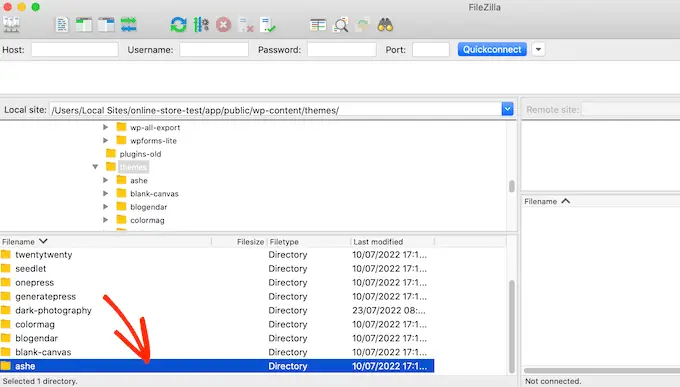Open the Local site path dropdown
Viewport: 680px width, 387px height.
(x=507, y=109)
